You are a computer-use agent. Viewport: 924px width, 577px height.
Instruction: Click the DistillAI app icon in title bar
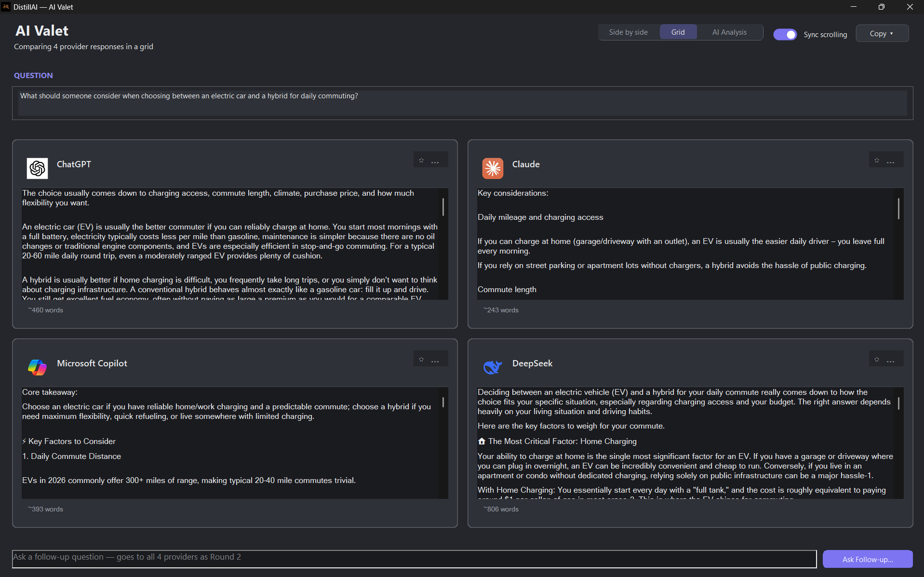[6, 7]
